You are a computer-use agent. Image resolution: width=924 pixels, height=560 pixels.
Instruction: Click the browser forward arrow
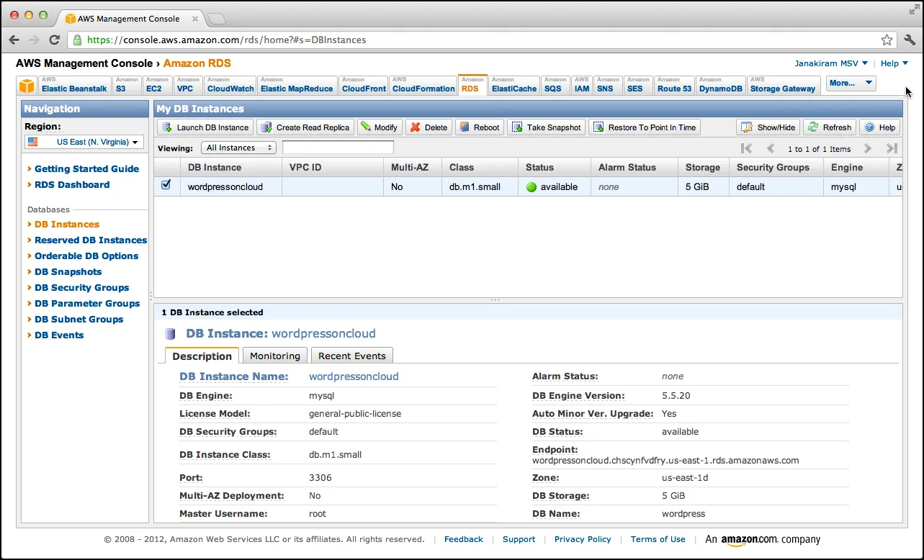[34, 40]
